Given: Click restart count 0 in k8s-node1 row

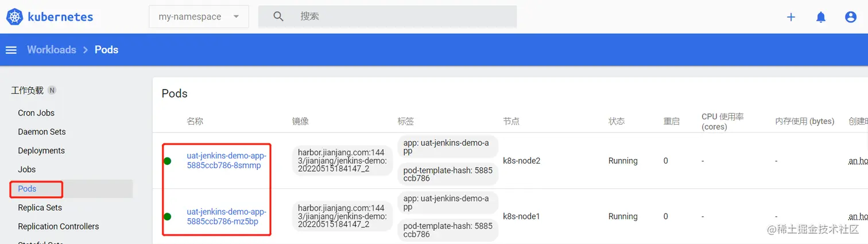Looking at the screenshot, I should (x=666, y=216).
